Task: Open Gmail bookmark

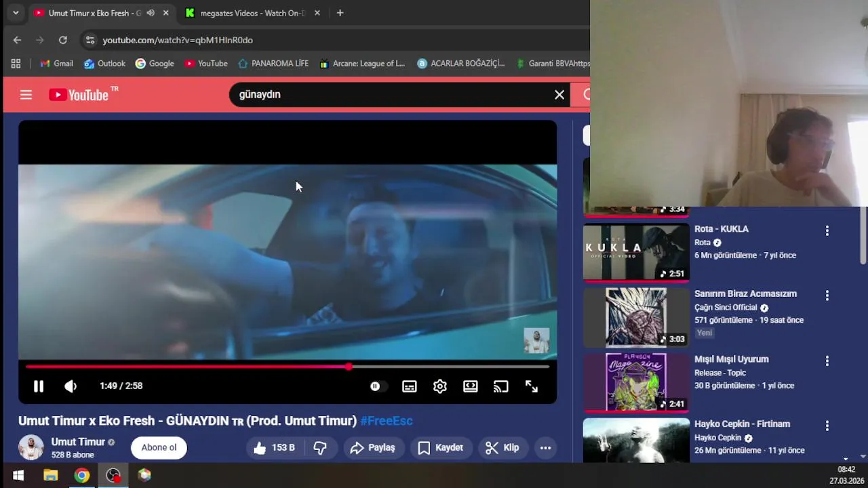Action: [56, 64]
